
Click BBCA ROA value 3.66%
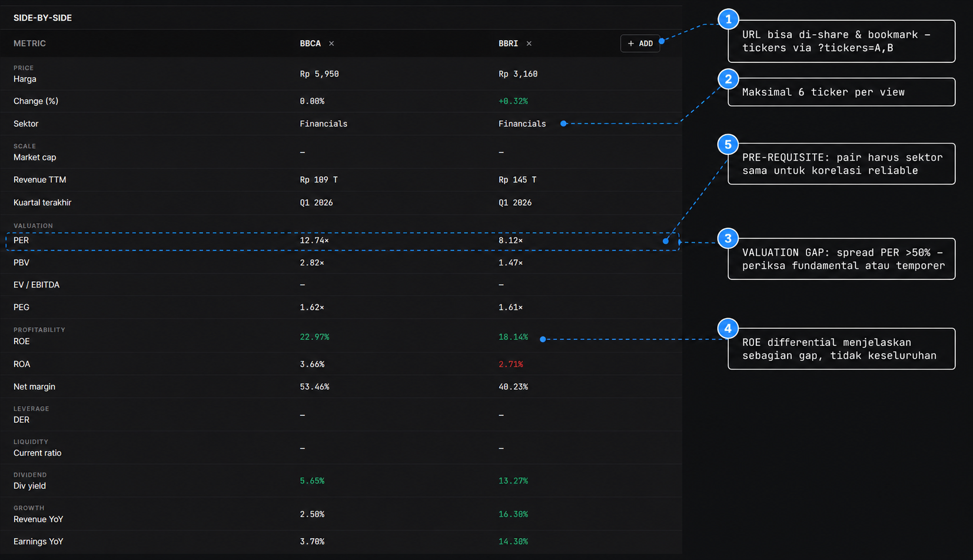312,364
